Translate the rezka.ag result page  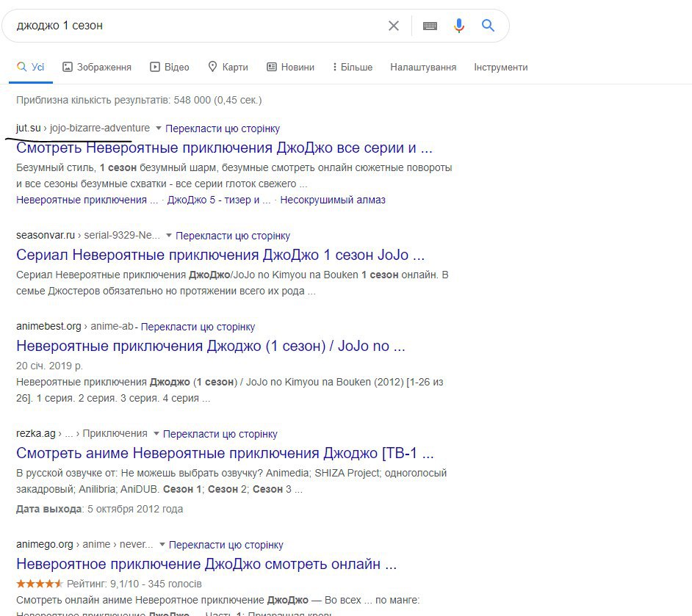(220, 434)
